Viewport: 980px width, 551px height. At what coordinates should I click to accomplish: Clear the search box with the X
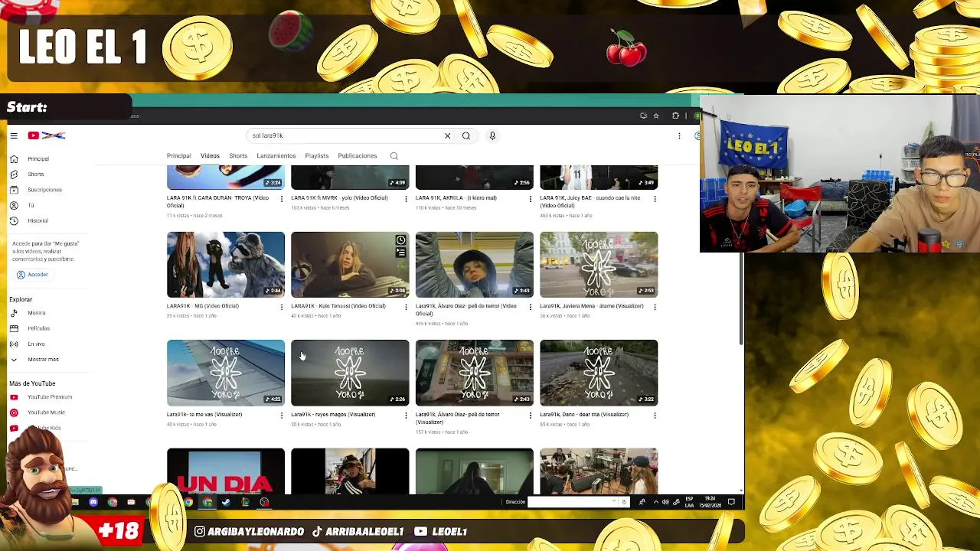pyautogui.click(x=448, y=135)
